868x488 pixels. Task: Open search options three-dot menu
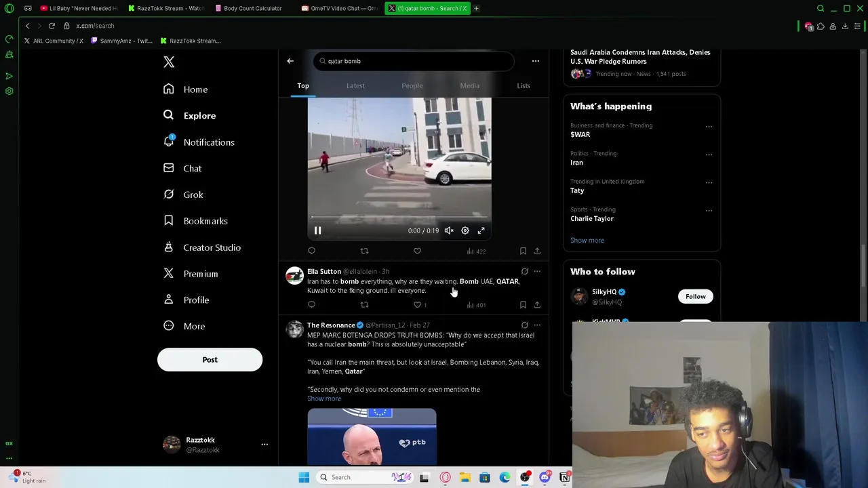tap(536, 61)
